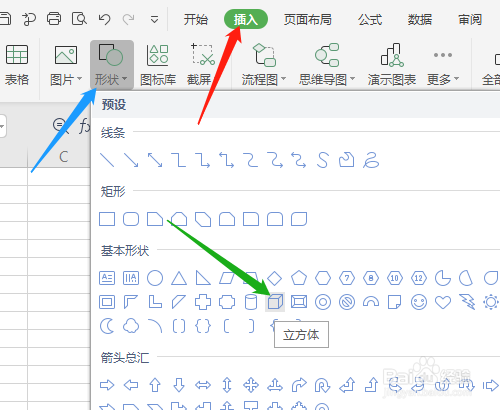The width and height of the screenshot is (500, 410).
Task: Select the elbow connector shape
Action: 179,160
